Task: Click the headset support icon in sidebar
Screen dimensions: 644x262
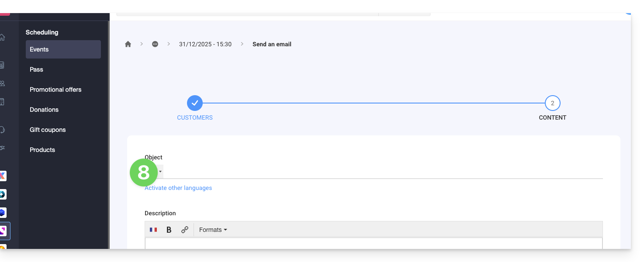Action: (x=3, y=130)
